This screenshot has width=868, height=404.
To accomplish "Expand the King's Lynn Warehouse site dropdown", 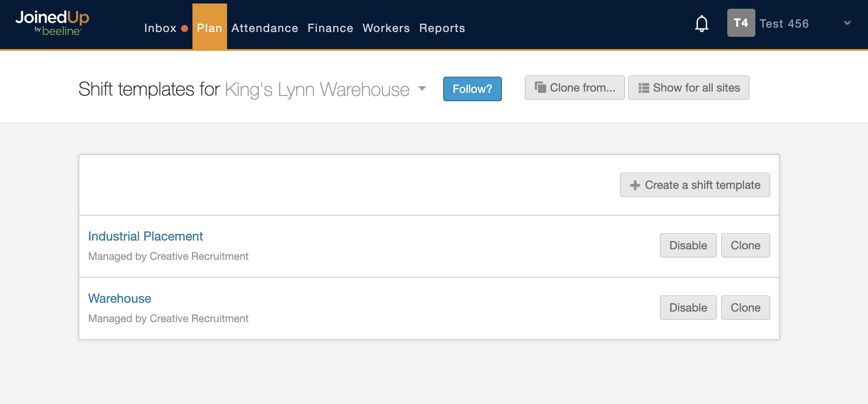I will (422, 89).
